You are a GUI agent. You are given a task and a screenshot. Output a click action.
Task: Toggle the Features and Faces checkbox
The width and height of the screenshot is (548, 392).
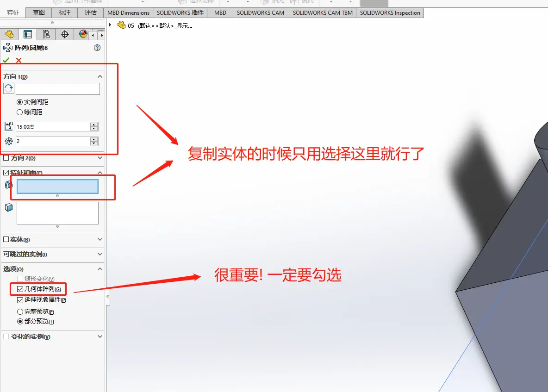click(6, 173)
